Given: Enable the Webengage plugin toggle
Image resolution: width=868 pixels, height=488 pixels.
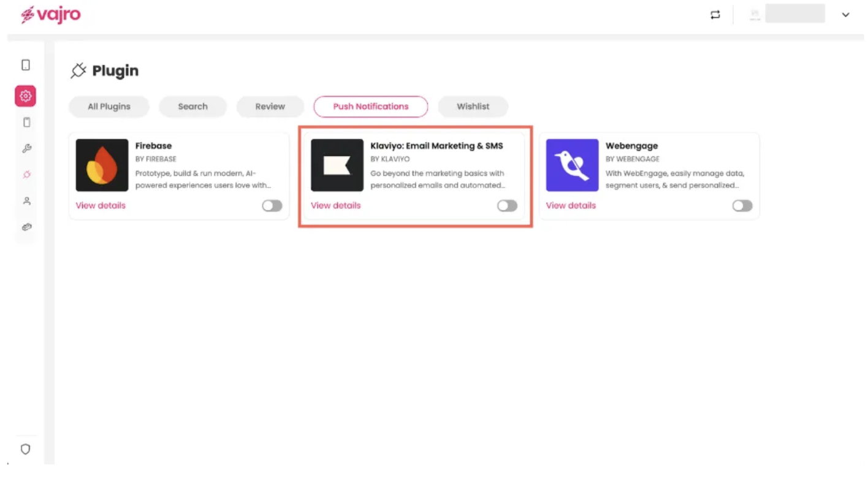Looking at the screenshot, I should (742, 206).
